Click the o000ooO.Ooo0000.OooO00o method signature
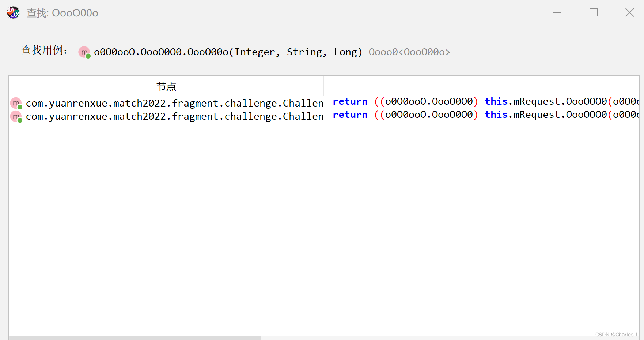 click(228, 52)
